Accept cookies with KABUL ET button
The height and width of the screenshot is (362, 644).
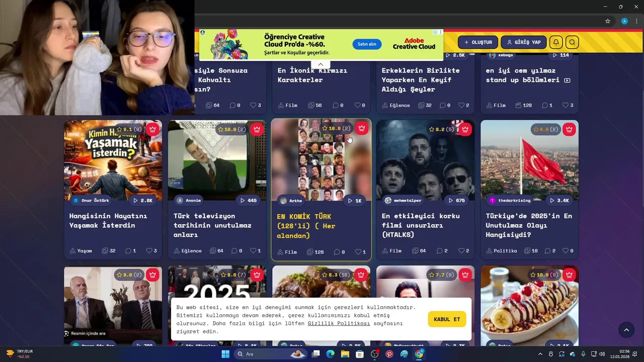(447, 319)
